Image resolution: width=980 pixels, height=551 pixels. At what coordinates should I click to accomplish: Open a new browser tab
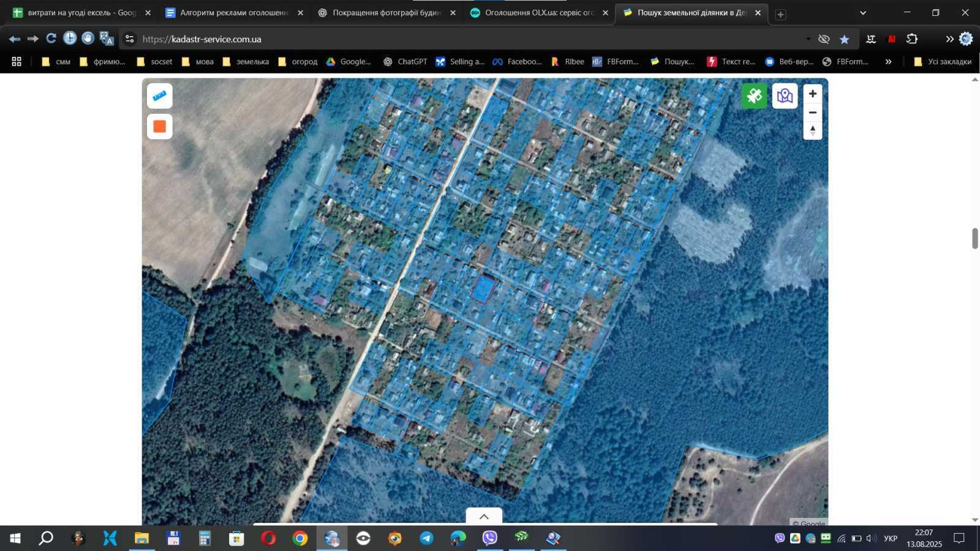(780, 14)
